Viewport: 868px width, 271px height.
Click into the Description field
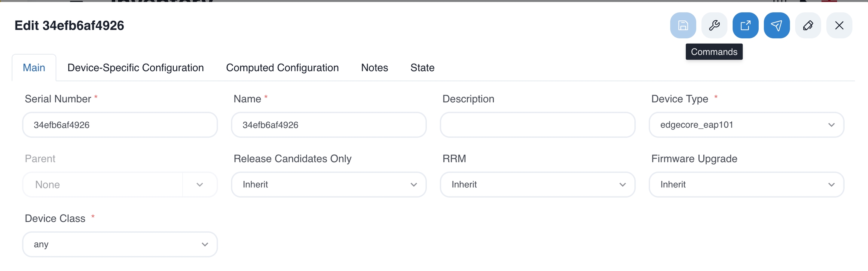537,125
